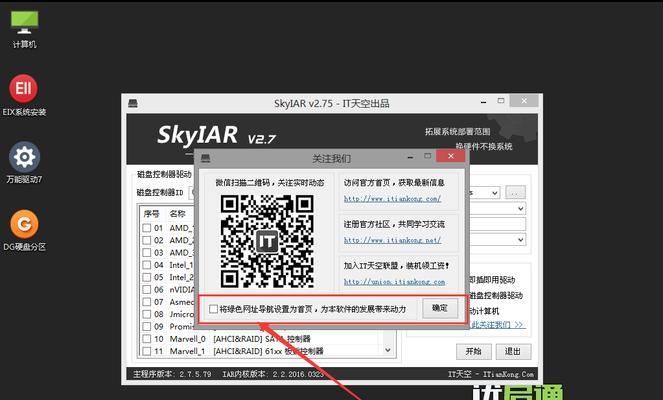Click the 退出 button in SkyIAR

pyautogui.click(x=513, y=351)
